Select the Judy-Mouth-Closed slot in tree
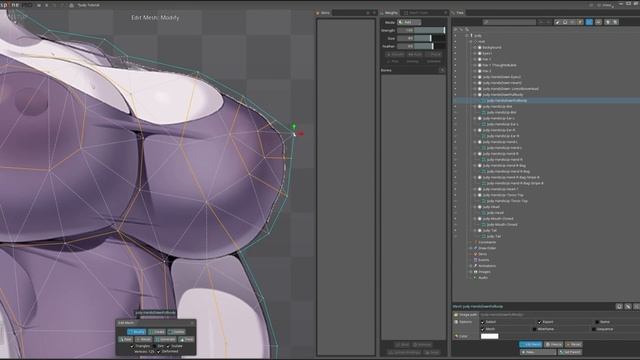Viewport: 640px width, 360px height. click(498, 219)
